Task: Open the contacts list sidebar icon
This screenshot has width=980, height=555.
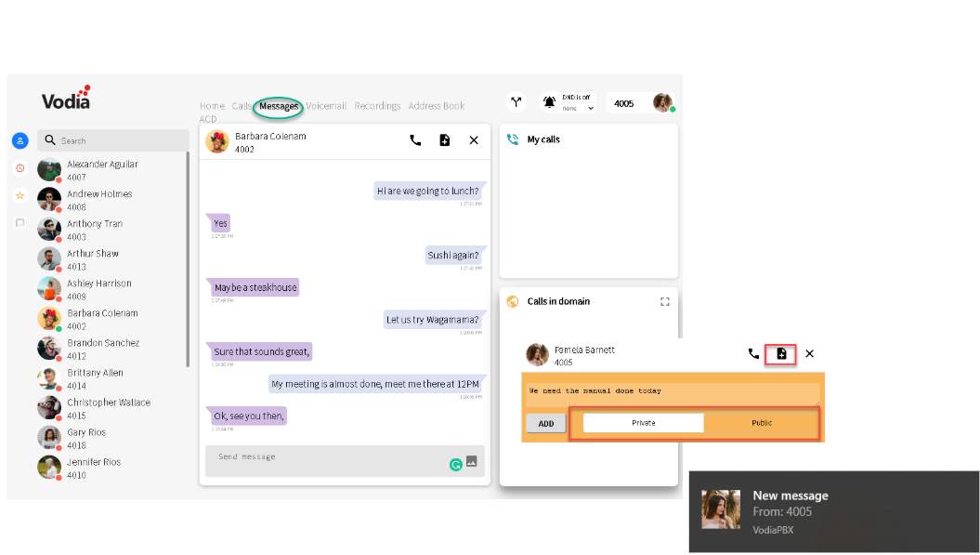Action: pyautogui.click(x=20, y=140)
